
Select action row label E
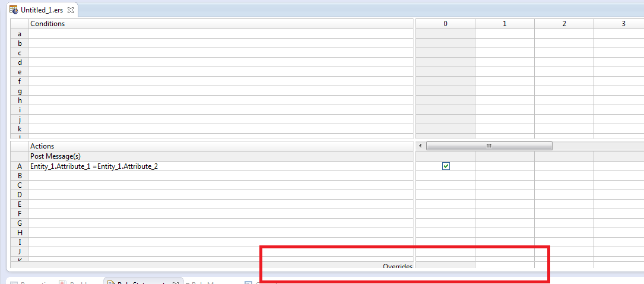click(20, 204)
